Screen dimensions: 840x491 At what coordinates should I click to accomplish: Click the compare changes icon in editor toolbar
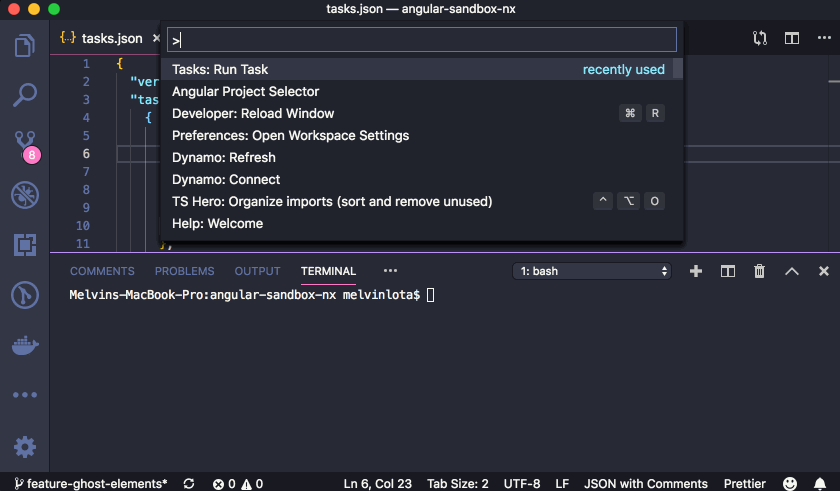tap(760, 38)
